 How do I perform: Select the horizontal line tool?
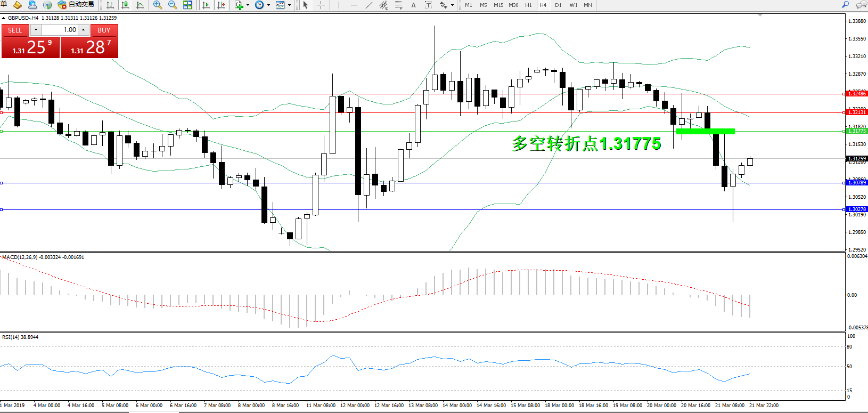click(354, 5)
